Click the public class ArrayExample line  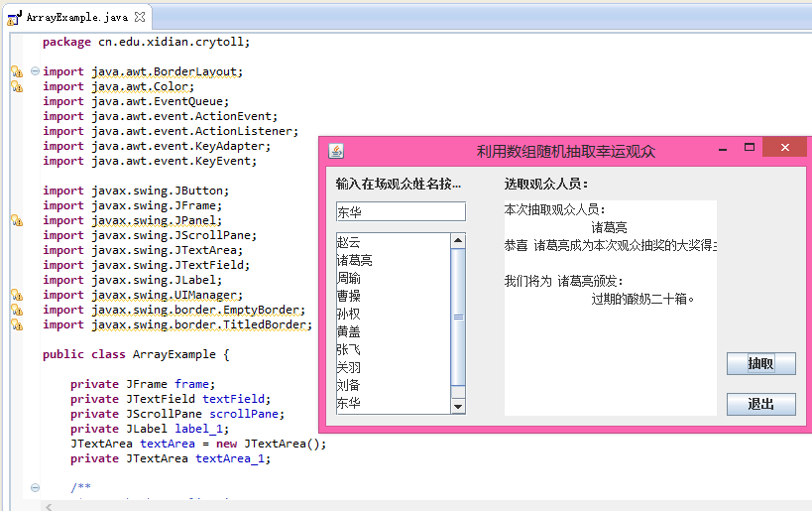(x=136, y=354)
